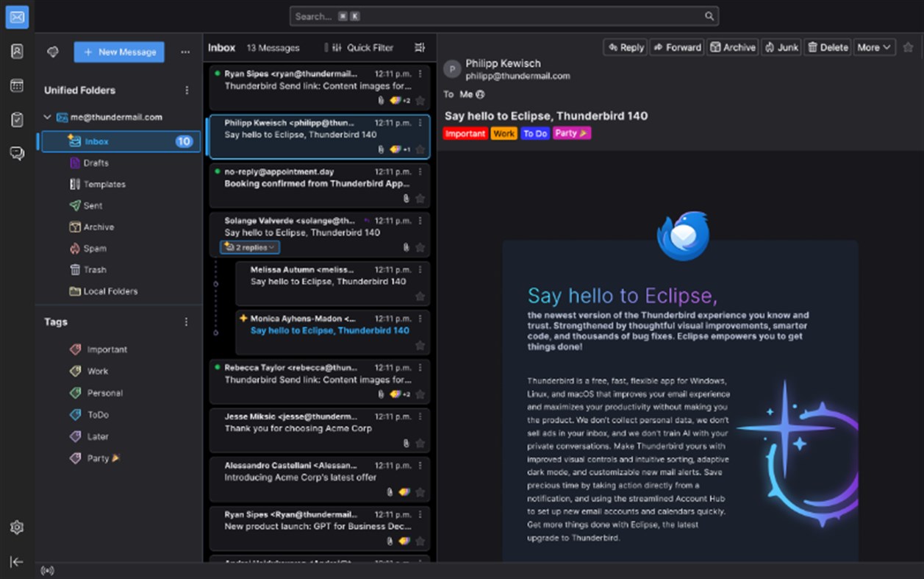Open the More actions dropdown
This screenshot has height=579, width=924.
874,47
